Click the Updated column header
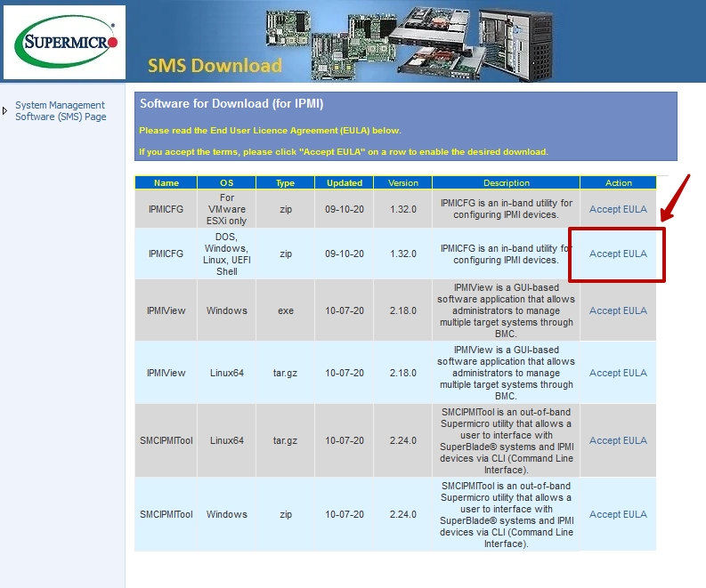 tap(344, 182)
